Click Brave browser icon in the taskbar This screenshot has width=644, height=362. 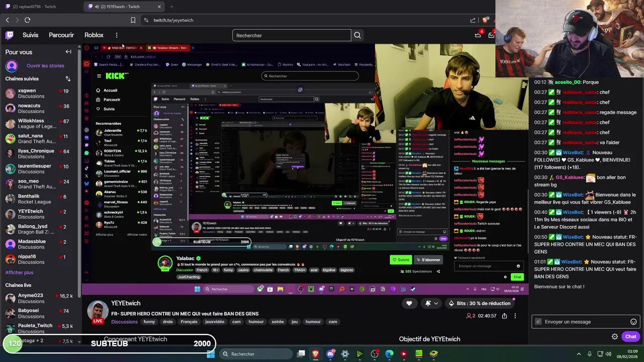coord(315,354)
